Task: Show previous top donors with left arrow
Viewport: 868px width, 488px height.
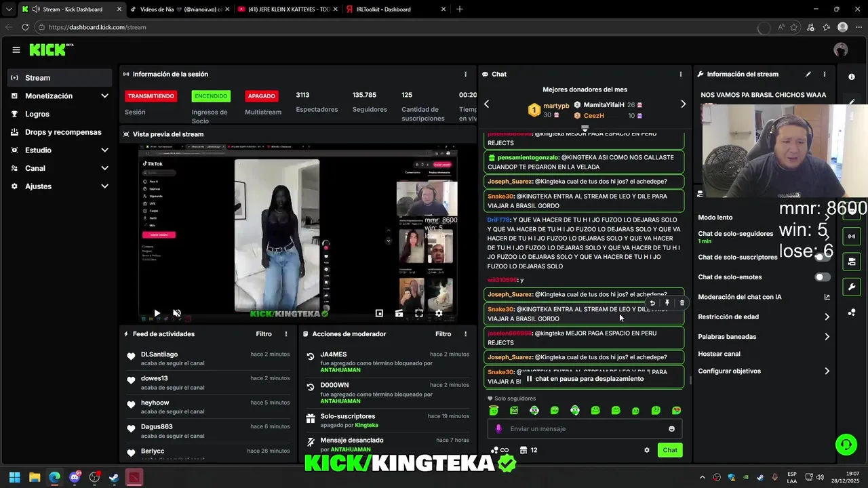Action: tap(486, 104)
